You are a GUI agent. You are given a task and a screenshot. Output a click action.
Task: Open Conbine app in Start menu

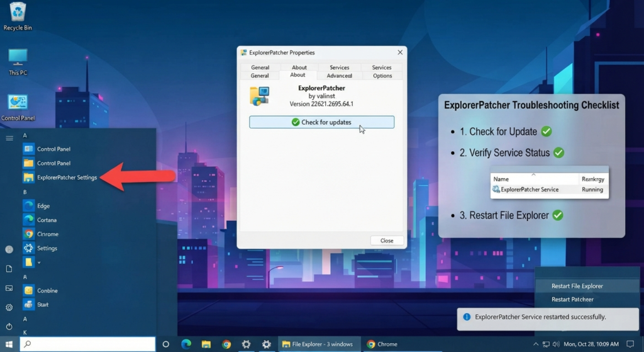[x=40, y=290]
